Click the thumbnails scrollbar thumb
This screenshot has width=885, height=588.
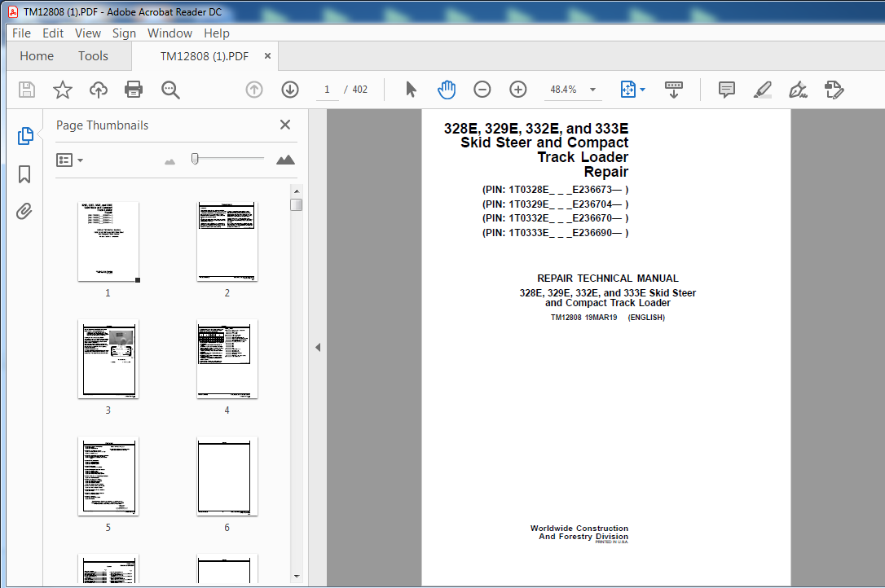click(x=297, y=204)
